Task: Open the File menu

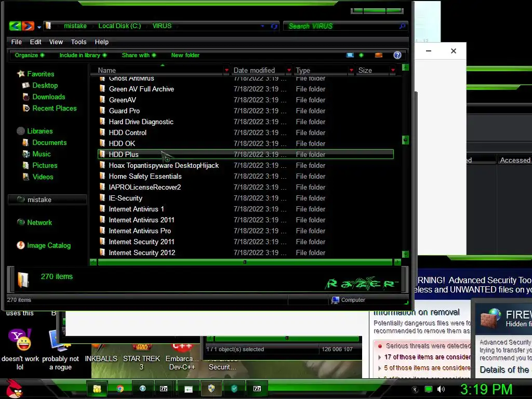Action: click(x=16, y=42)
